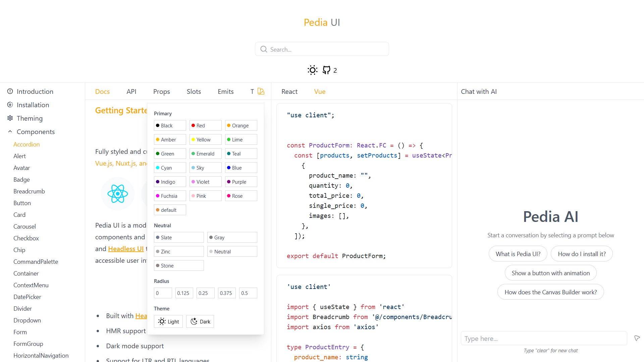Screen dimensions: 644x362
Task: Click the 'How do I install it?' prompt
Action: click(x=582, y=254)
